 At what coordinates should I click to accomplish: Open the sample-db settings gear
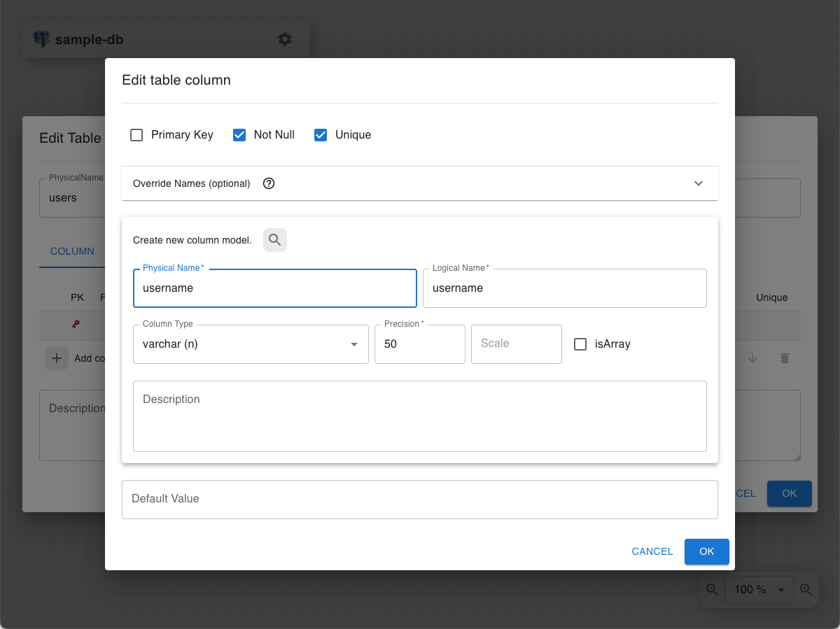[x=285, y=39]
